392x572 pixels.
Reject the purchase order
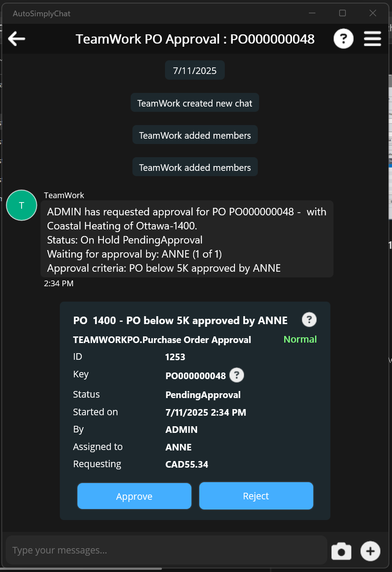(256, 496)
